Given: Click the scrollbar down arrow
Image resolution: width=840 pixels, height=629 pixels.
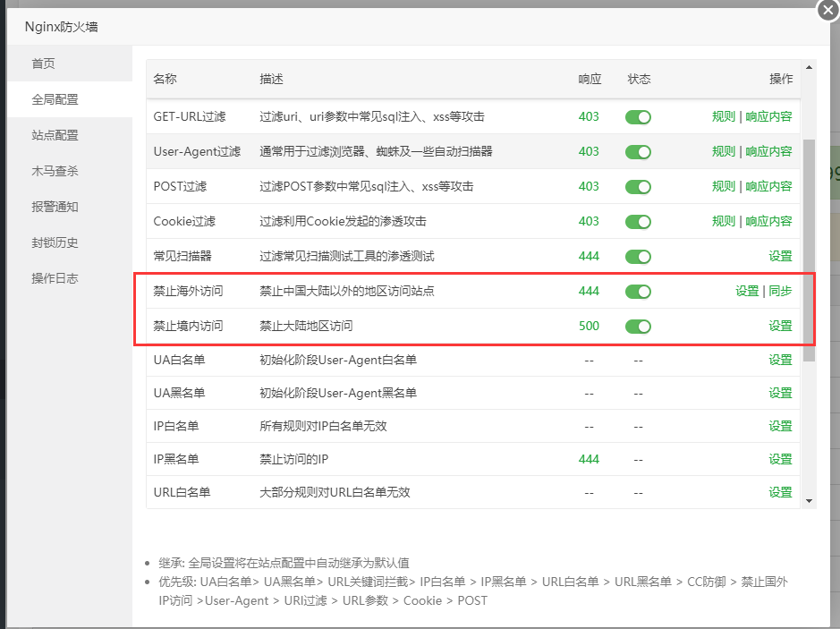Looking at the screenshot, I should tap(809, 501).
